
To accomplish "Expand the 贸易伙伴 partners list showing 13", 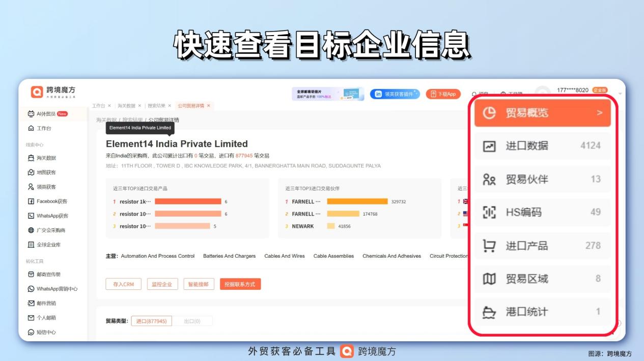I will pyautogui.click(x=542, y=179).
